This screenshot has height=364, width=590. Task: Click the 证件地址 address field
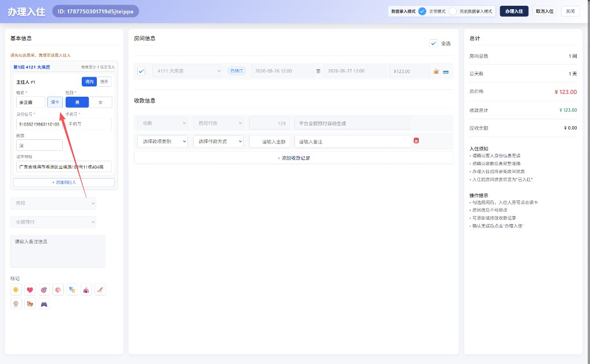click(x=64, y=166)
